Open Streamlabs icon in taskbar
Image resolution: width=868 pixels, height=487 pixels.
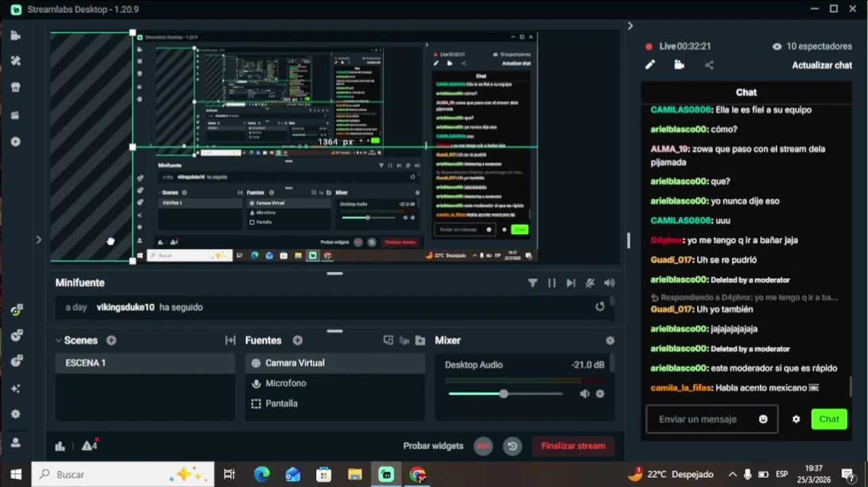point(386,474)
